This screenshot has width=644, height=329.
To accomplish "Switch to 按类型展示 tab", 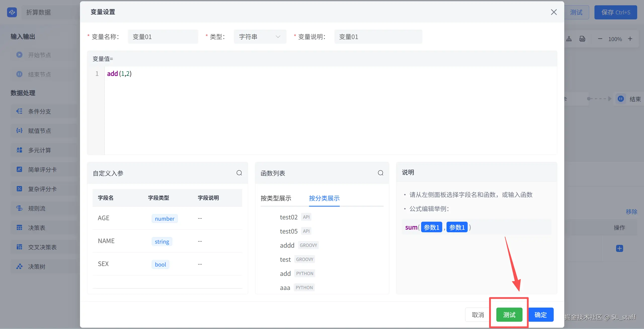I will tap(276, 198).
